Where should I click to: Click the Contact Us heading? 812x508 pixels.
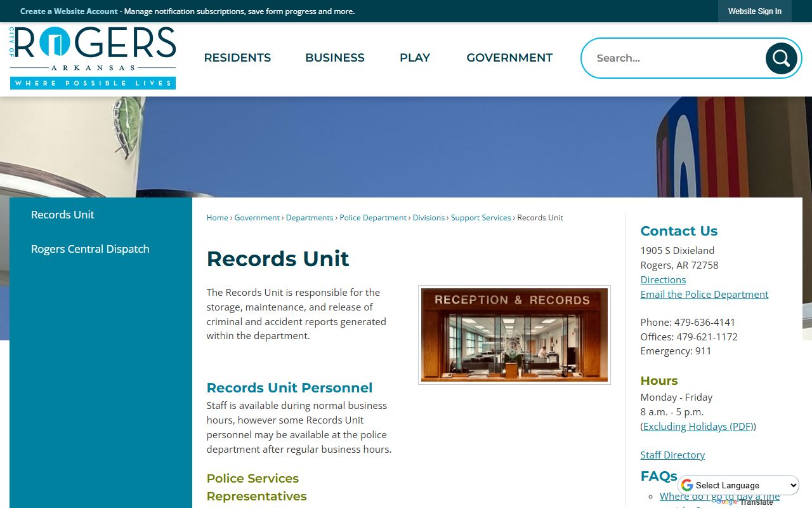click(679, 231)
